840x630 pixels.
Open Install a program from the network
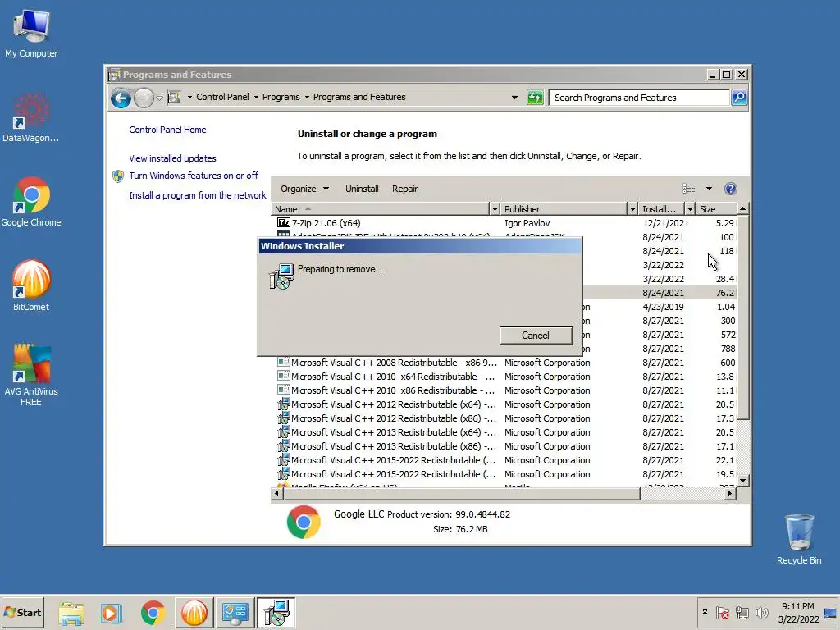pyautogui.click(x=197, y=195)
